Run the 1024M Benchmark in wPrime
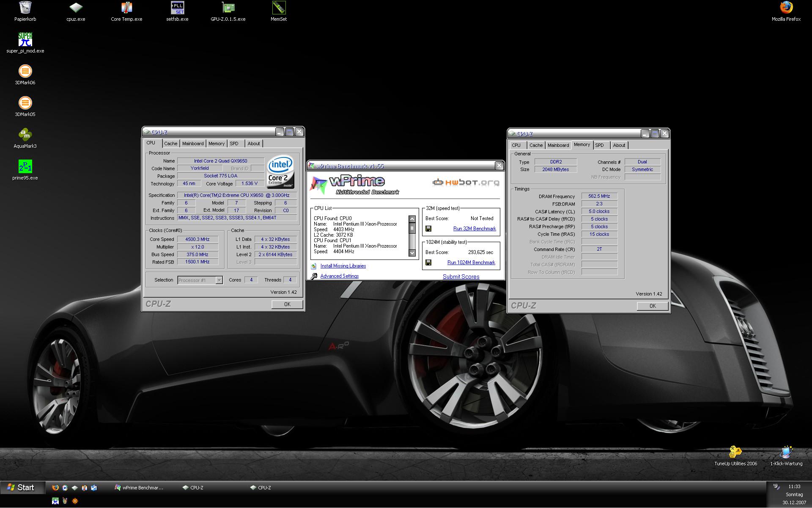This screenshot has width=812, height=508. 471,262
